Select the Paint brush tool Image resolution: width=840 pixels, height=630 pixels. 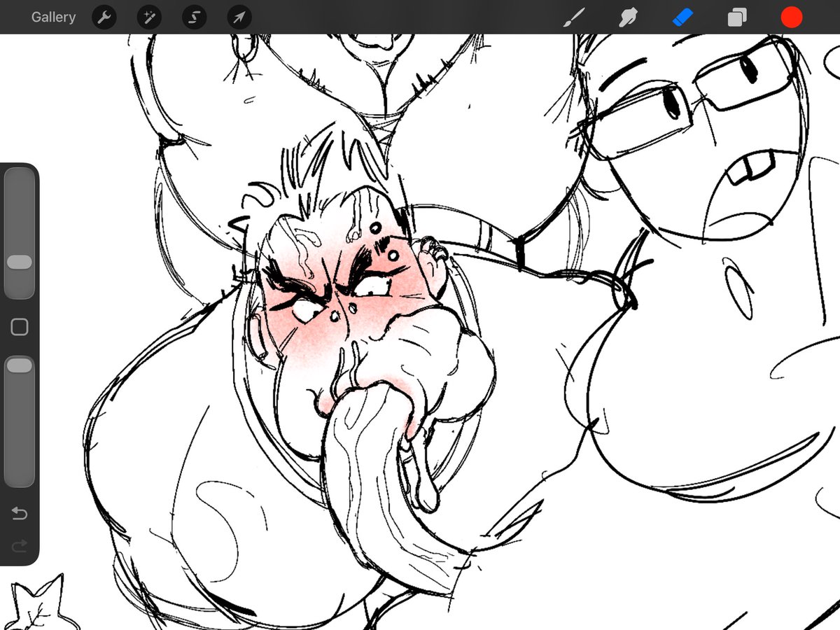[573, 17]
